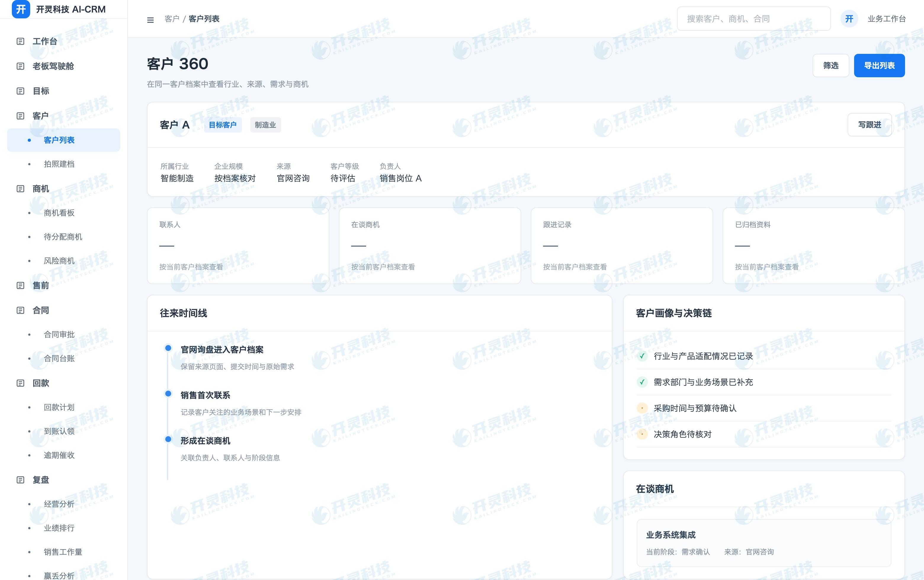
Task: Click the 导出列表 button
Action: click(879, 66)
